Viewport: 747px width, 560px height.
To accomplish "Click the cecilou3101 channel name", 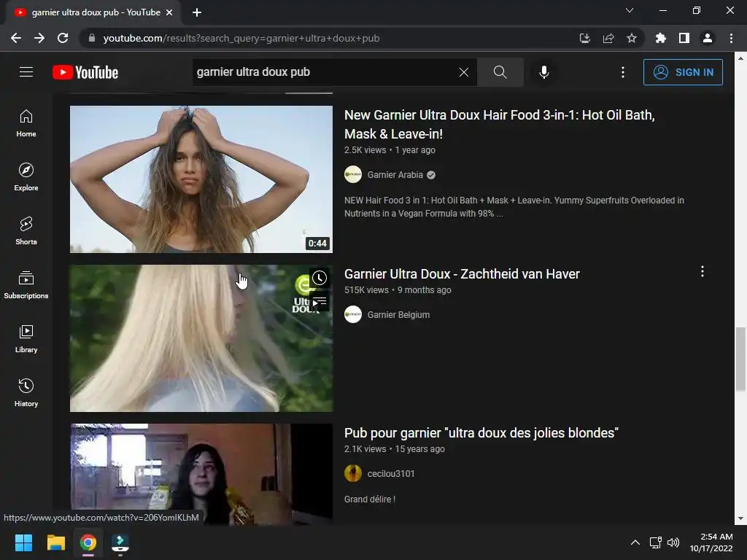I will (x=391, y=474).
